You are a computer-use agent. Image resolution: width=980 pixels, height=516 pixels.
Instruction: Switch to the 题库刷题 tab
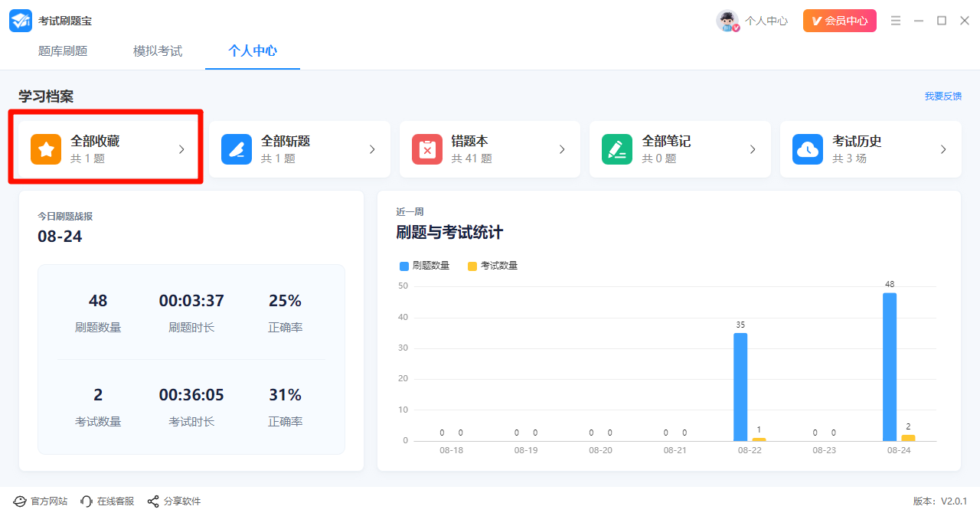tap(63, 51)
